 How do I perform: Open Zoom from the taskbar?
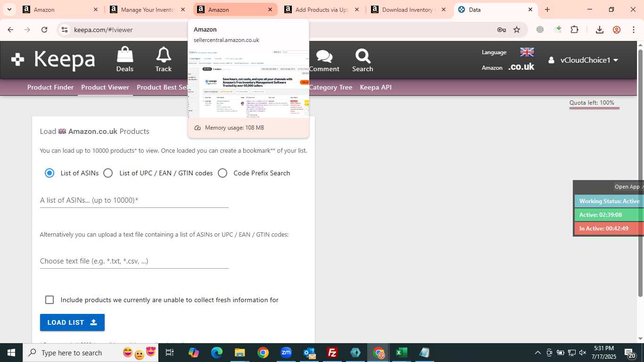click(286, 353)
